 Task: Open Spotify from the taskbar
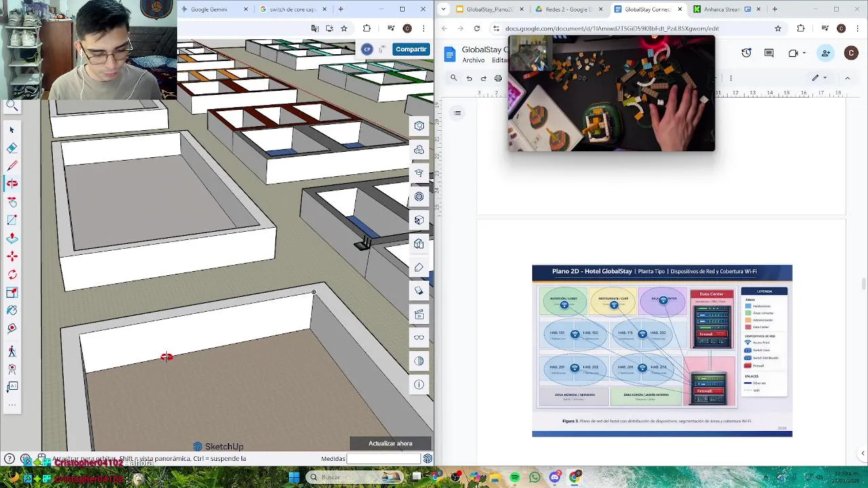pyautogui.click(x=515, y=477)
